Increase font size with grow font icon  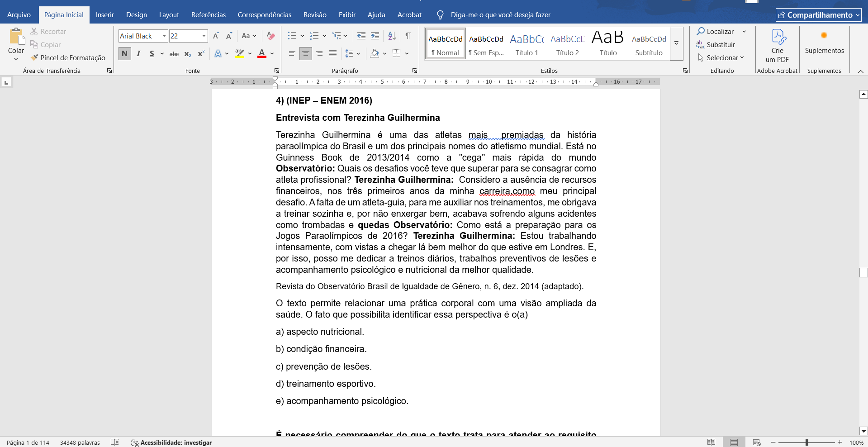coord(216,36)
